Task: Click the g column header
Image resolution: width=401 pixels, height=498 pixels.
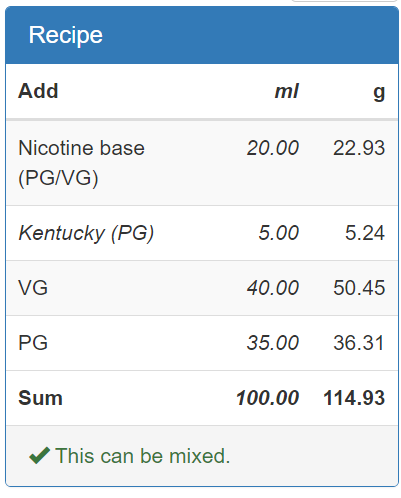Action: pyautogui.click(x=379, y=92)
